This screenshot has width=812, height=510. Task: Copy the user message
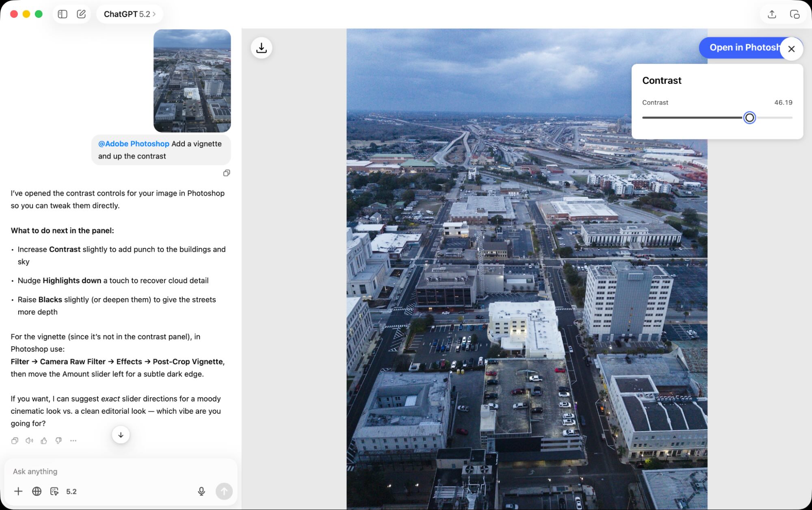point(227,173)
